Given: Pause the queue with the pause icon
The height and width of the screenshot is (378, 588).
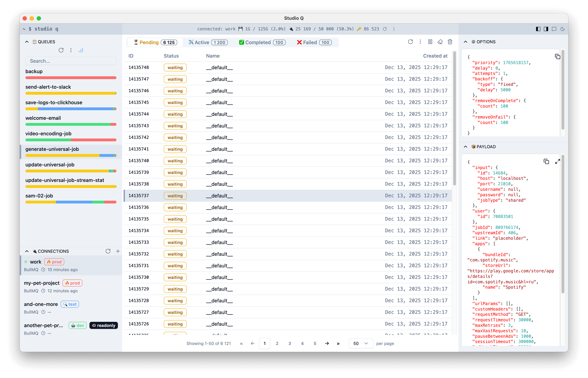Looking at the screenshot, I should click(430, 42).
